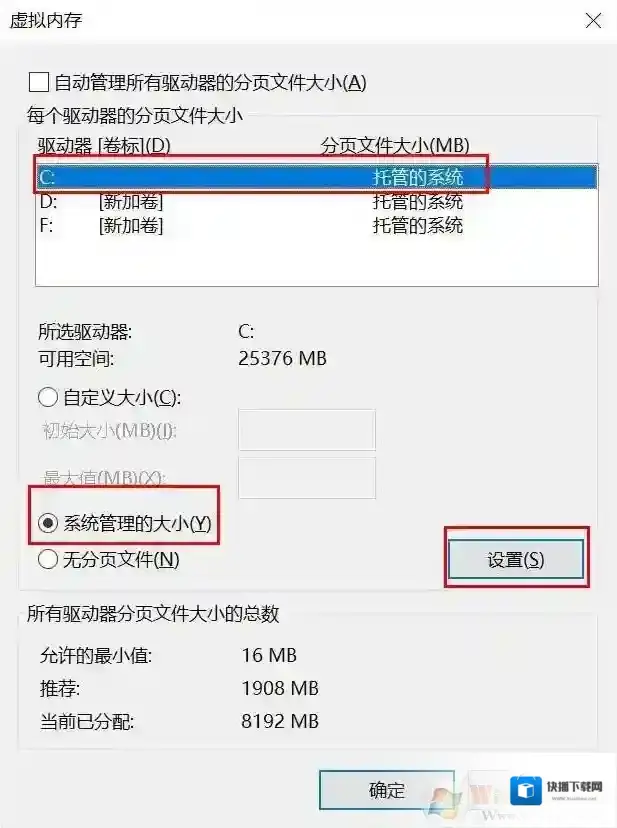
Task: Click empty area inside drive list box
Action: tap(317, 261)
